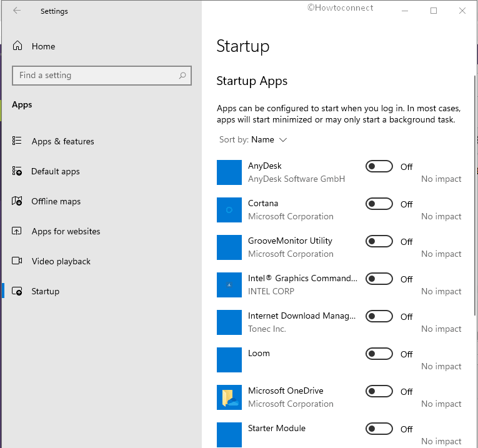Click the Cortana app name
Viewport: 478px width, 448px height.
[x=263, y=203]
